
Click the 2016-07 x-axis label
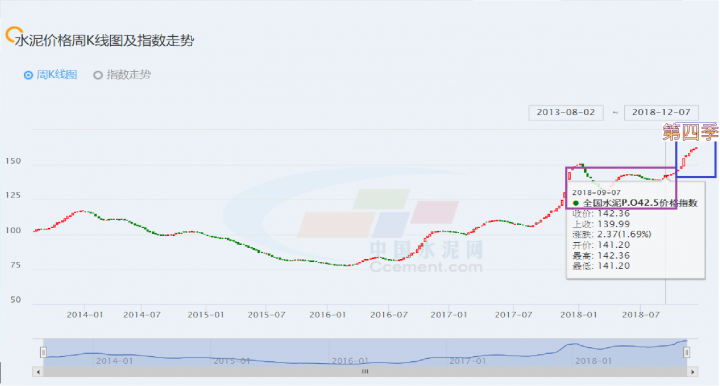(x=389, y=315)
